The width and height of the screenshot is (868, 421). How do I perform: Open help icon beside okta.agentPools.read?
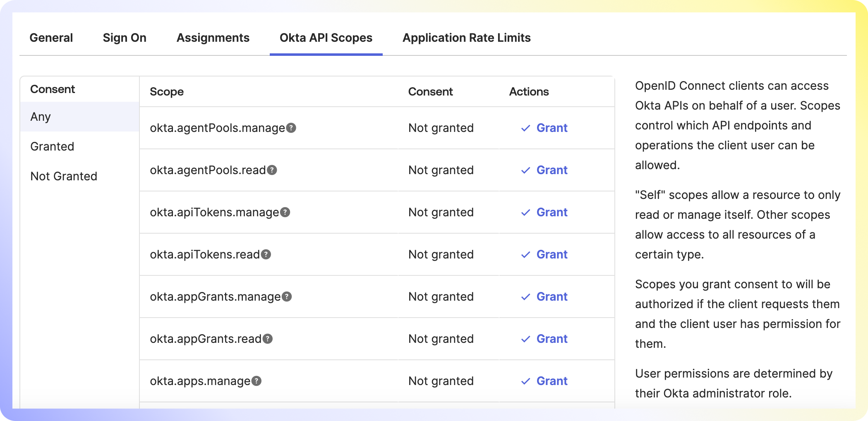[272, 170]
